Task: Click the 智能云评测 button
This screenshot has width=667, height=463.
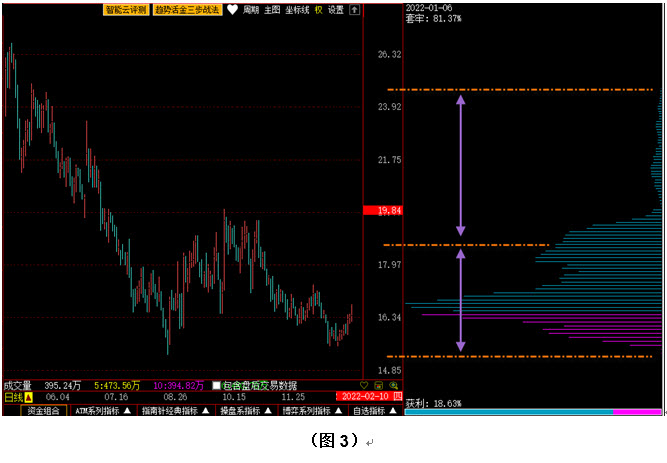Action: [x=126, y=10]
